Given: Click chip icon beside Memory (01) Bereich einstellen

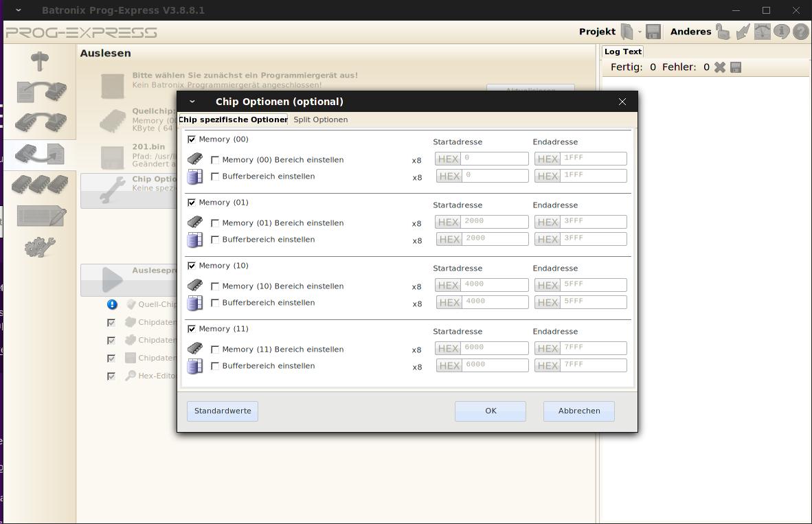Looking at the screenshot, I should [x=195, y=222].
